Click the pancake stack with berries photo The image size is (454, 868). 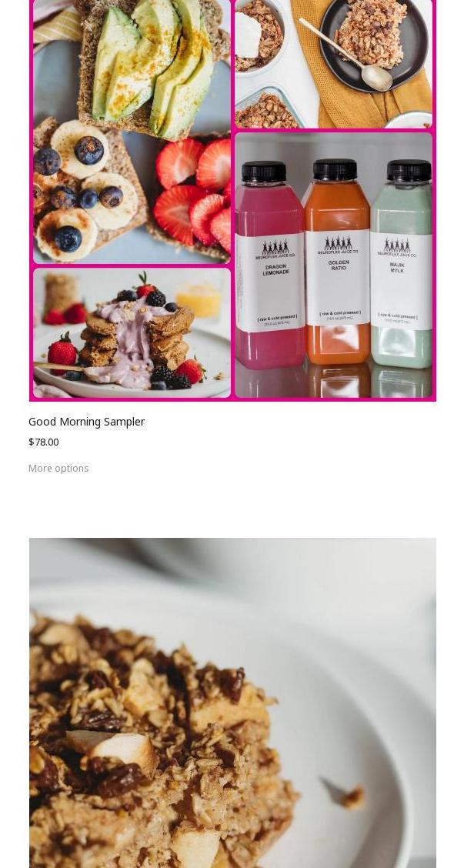pyautogui.click(x=132, y=332)
